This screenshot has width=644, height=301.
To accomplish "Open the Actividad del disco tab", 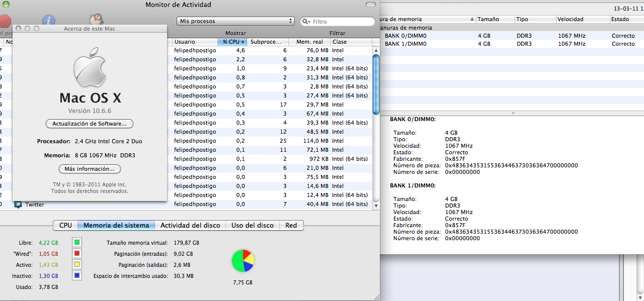I will coord(190,225).
